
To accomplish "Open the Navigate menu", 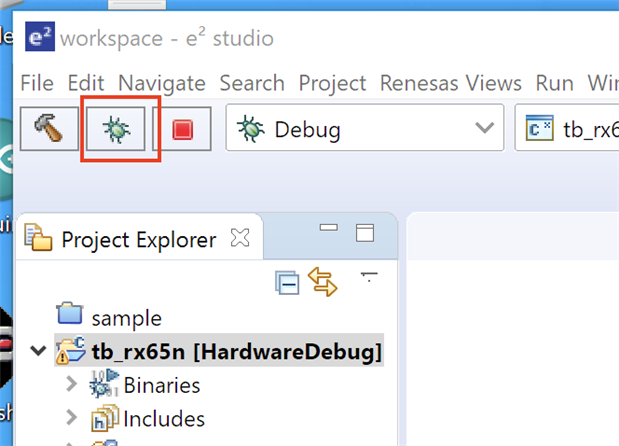I will click(x=161, y=83).
